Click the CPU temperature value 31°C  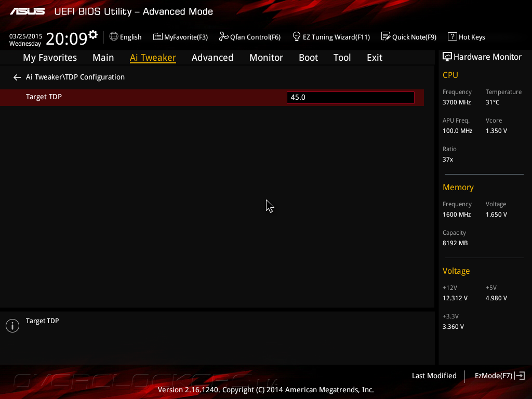pyautogui.click(x=493, y=102)
